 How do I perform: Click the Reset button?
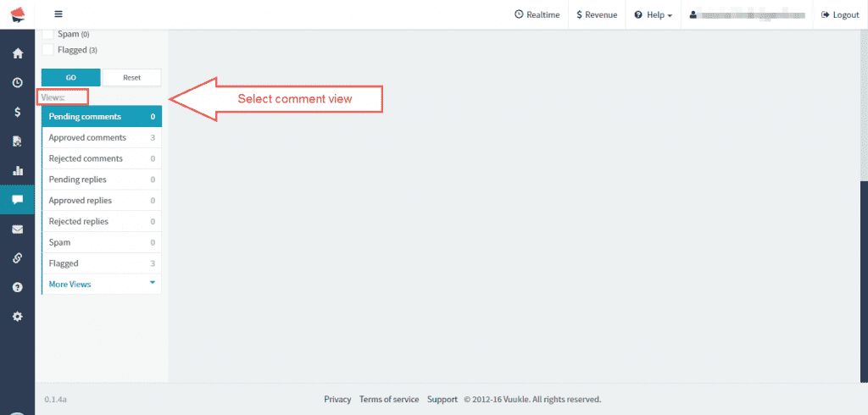coord(131,77)
